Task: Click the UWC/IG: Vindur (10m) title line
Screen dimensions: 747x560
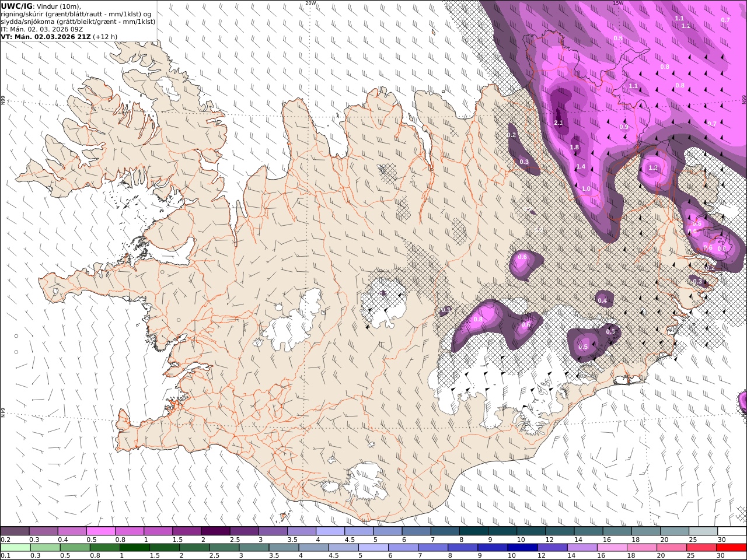Action: pos(41,6)
